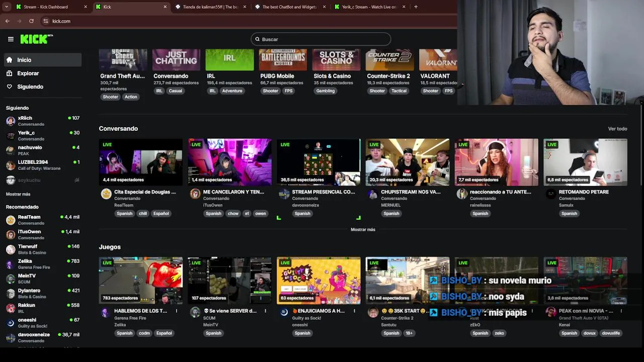Open nachuvelo followed channel
The height and width of the screenshot is (362, 644).
43,150
